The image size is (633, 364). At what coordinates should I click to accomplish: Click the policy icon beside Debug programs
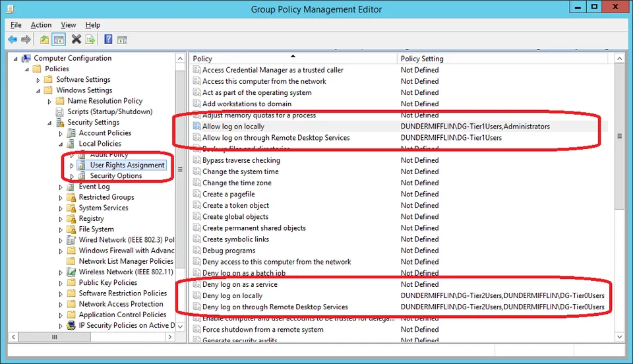(196, 251)
